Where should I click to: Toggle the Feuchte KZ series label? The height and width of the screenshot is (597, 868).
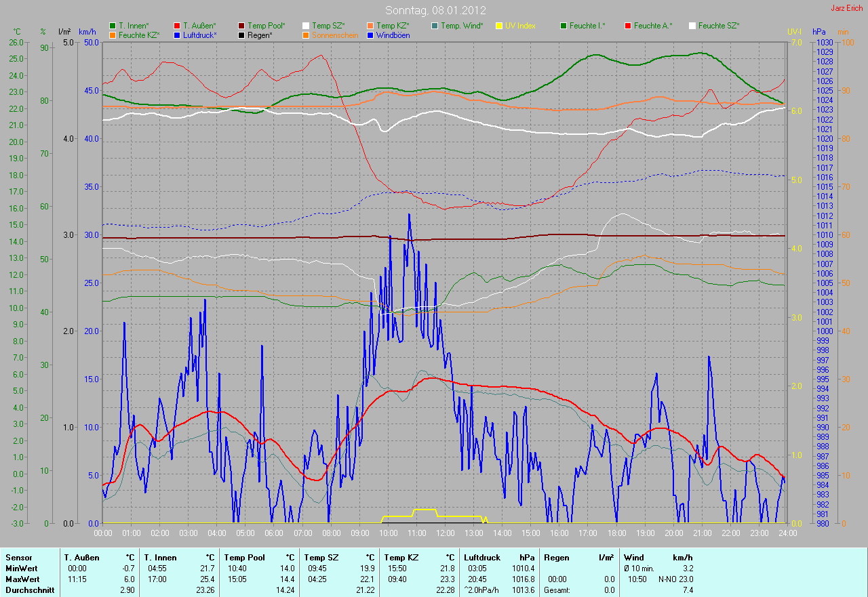tap(138, 35)
